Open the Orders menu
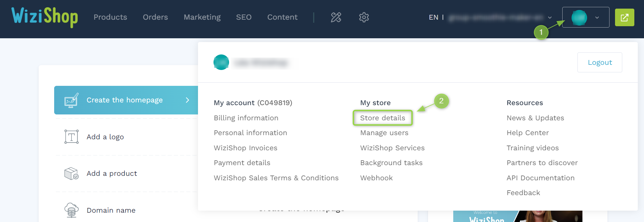 pos(155,17)
